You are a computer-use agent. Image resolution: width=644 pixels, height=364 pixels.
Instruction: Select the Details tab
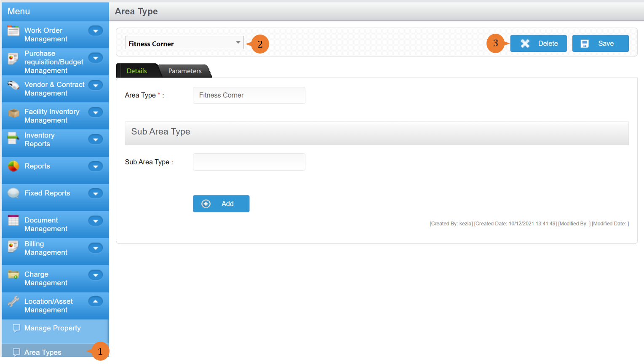tap(137, 71)
